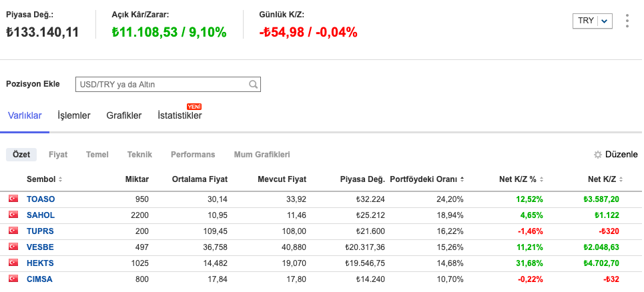Image resolution: width=644 pixels, height=292 pixels.
Task: Select the Özet view
Action: [21, 155]
